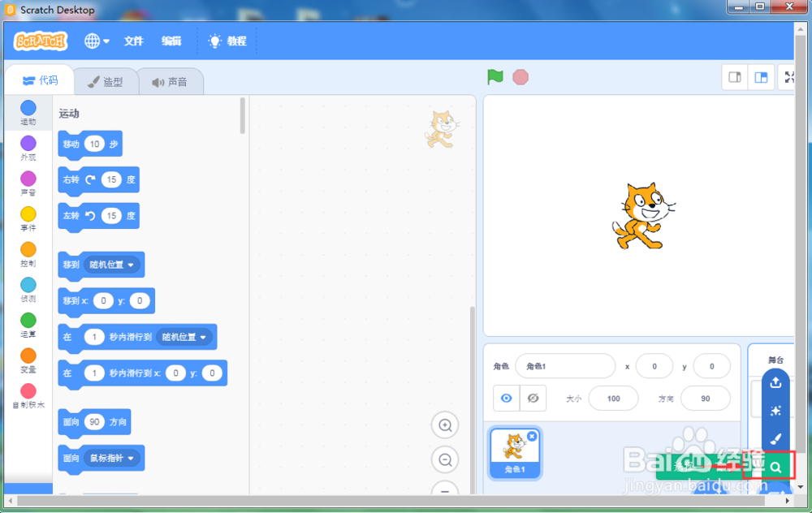Viewport: 812px width, 513px height.
Task: Select the 运动 block category
Action: (x=28, y=113)
